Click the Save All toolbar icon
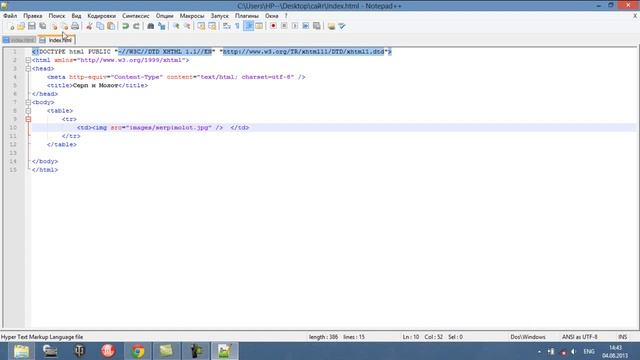The height and width of the screenshot is (360, 640). [x=42, y=26]
